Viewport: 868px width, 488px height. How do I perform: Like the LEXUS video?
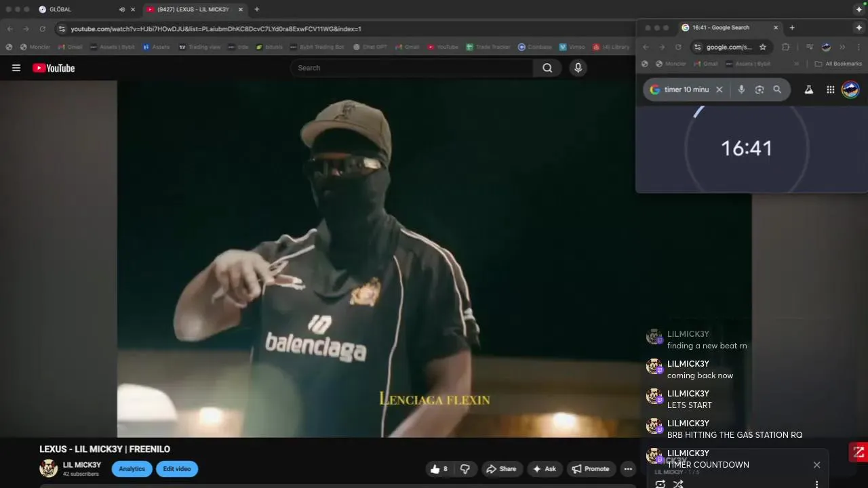439,469
